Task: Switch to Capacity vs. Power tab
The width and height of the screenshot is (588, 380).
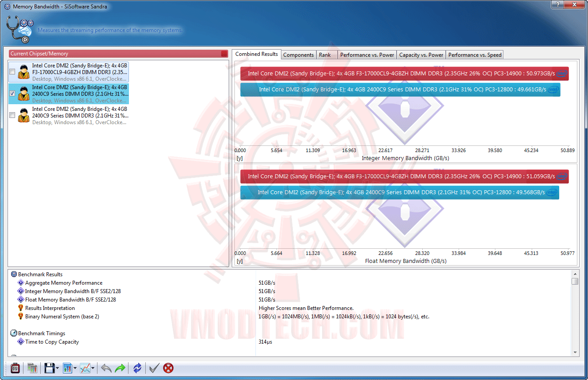Action: pos(421,55)
